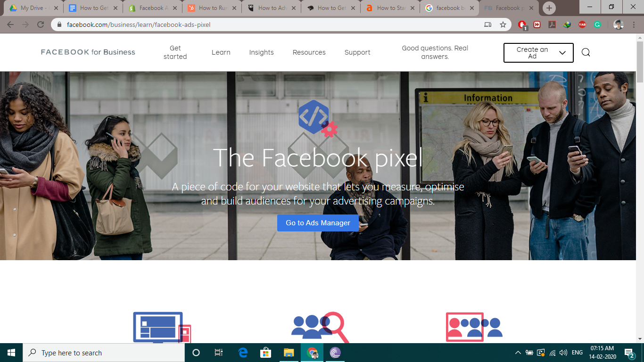Click the battery power tray icon
644x362 pixels.
529,353
